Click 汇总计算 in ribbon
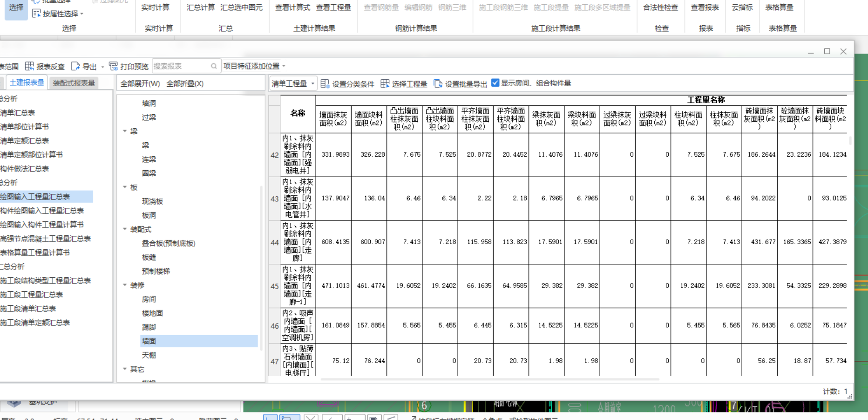Image resolution: width=868 pixels, height=420 pixels. pyautogui.click(x=201, y=7)
